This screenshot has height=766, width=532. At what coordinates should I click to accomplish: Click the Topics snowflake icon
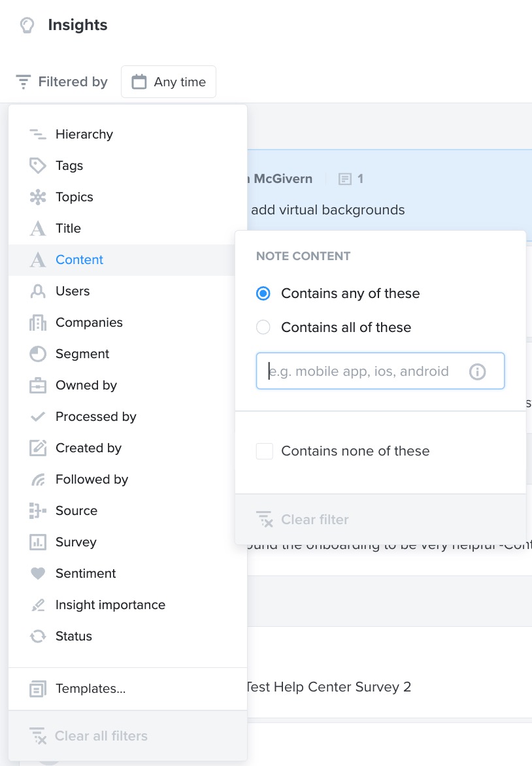click(38, 197)
